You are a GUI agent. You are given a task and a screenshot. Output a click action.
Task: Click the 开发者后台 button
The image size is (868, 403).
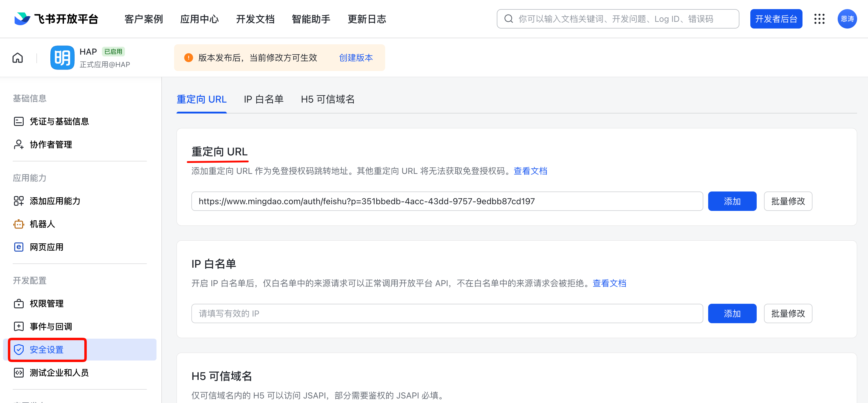tap(776, 19)
